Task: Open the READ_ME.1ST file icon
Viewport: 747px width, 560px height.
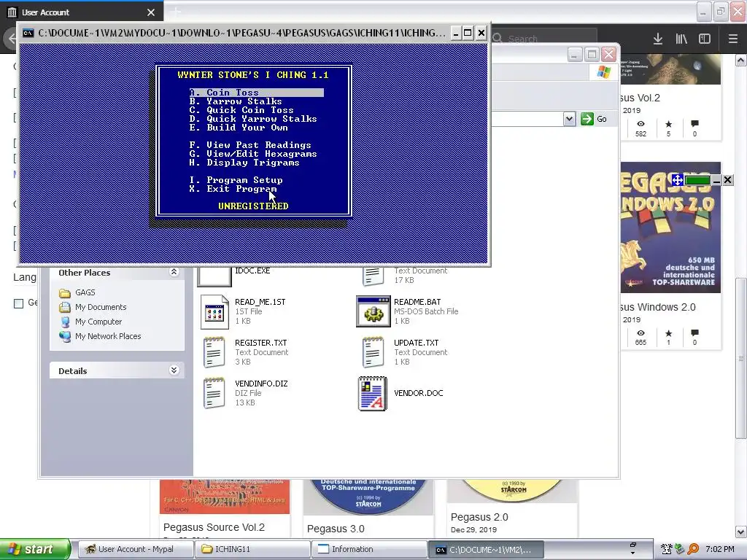Action: point(214,312)
